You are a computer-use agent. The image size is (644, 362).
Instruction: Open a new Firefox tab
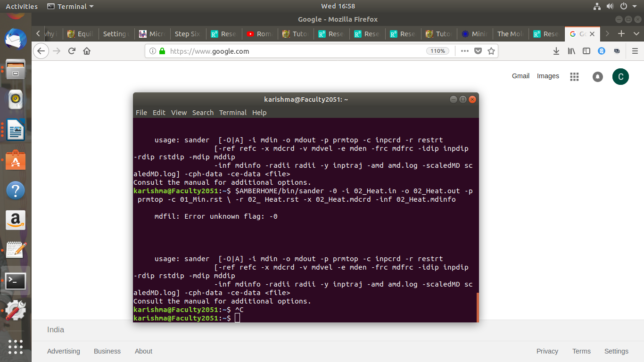[x=621, y=33]
